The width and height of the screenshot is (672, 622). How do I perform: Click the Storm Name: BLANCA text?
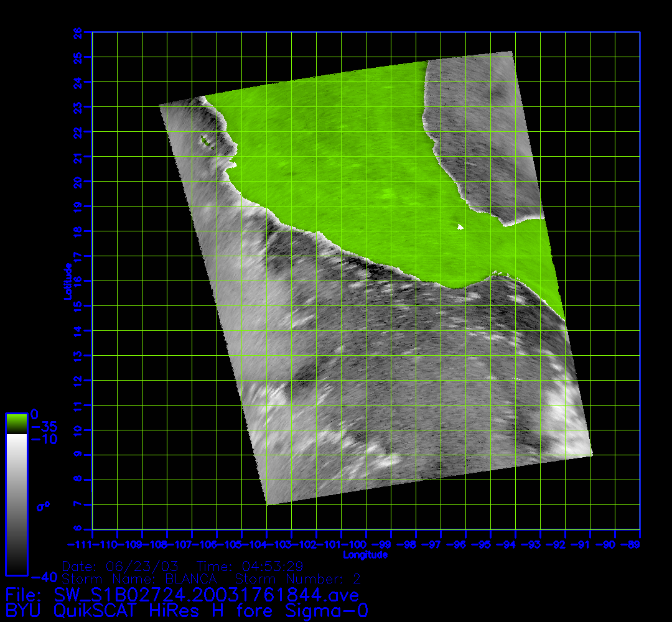coord(139,579)
